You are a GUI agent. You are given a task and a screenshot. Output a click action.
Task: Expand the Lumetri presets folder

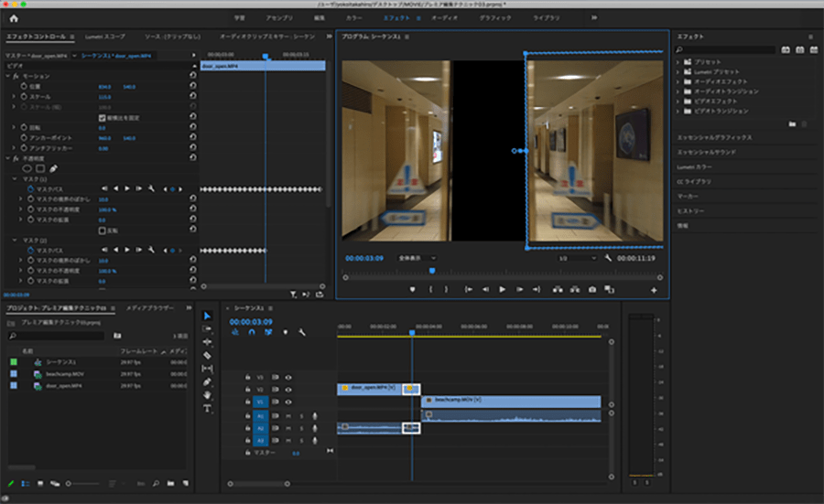pos(679,70)
